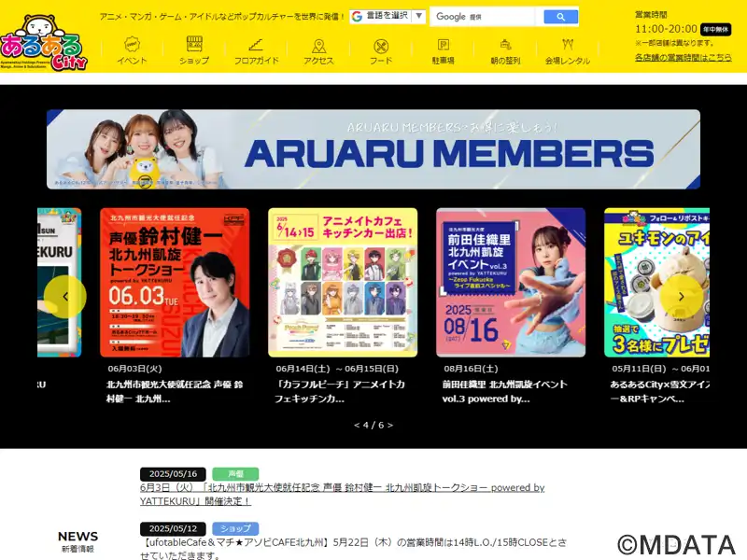
Task: Open the 朝の整列 morning queue icon
Action: pyautogui.click(x=505, y=45)
